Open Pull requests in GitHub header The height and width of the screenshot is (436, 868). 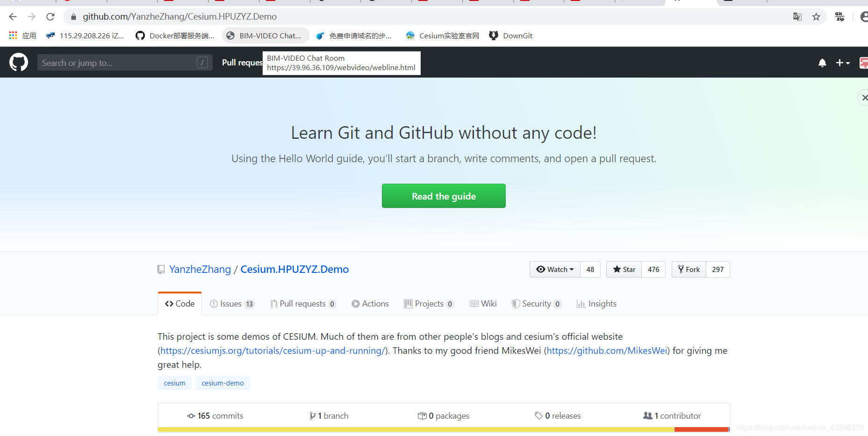(242, 63)
